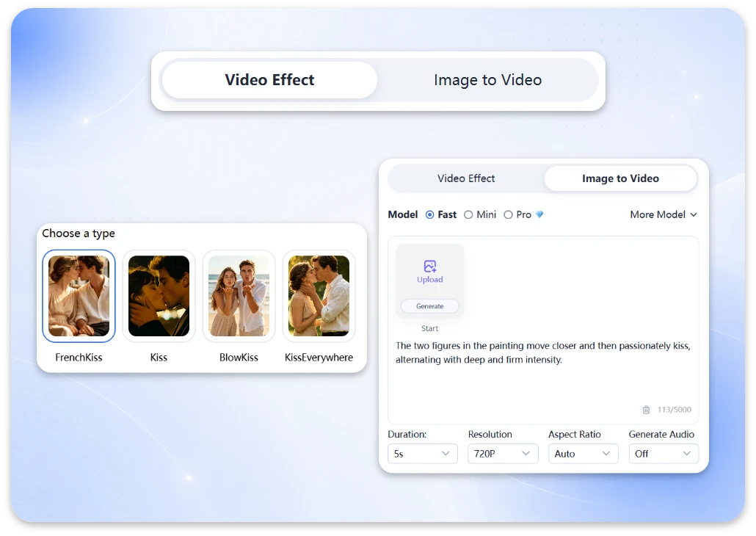Click the trash icon beside character count
This screenshot has width=756, height=536.
click(646, 410)
